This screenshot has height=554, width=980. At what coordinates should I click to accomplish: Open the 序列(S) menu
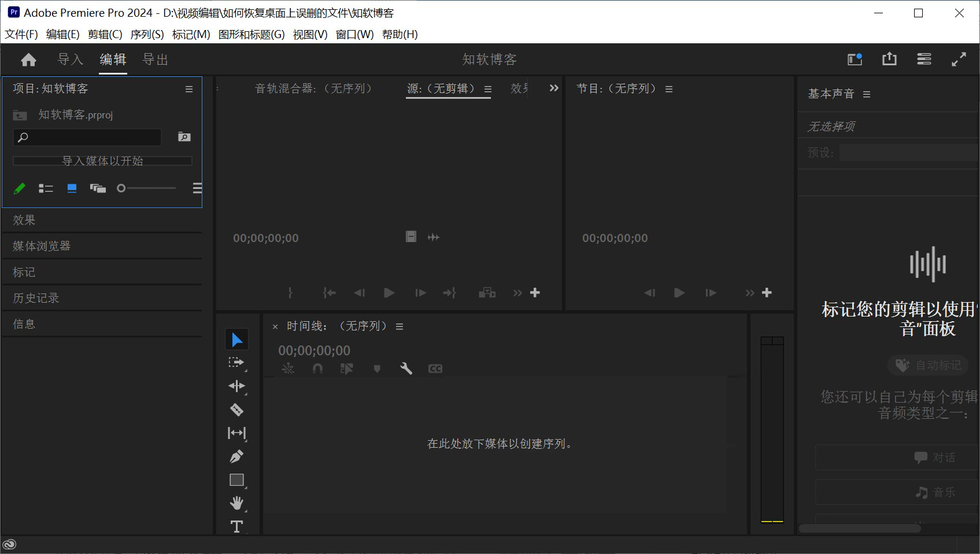147,34
